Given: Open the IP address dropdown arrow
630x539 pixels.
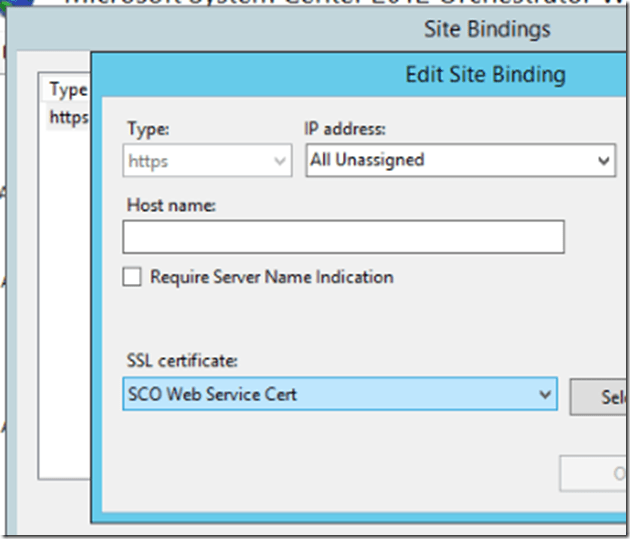Looking at the screenshot, I should [603, 160].
